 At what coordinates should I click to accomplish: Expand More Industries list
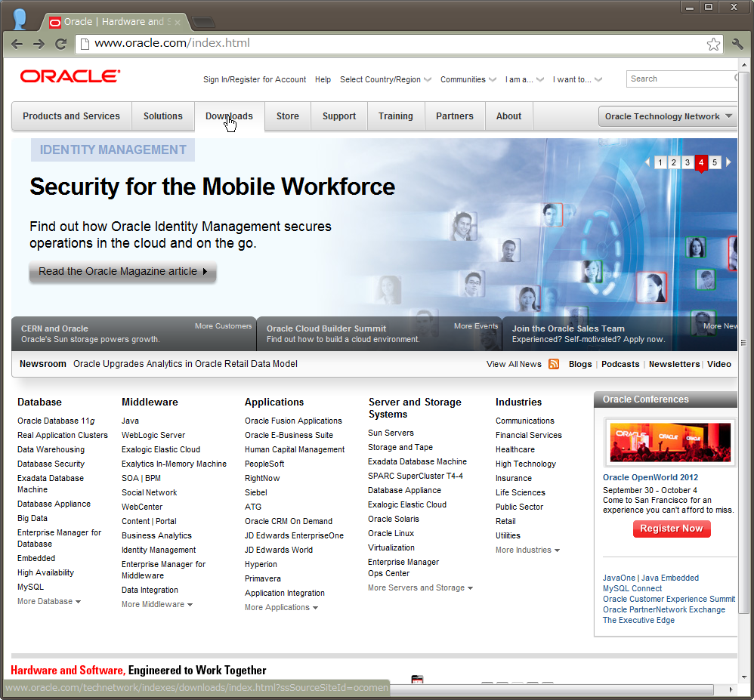[x=527, y=550]
